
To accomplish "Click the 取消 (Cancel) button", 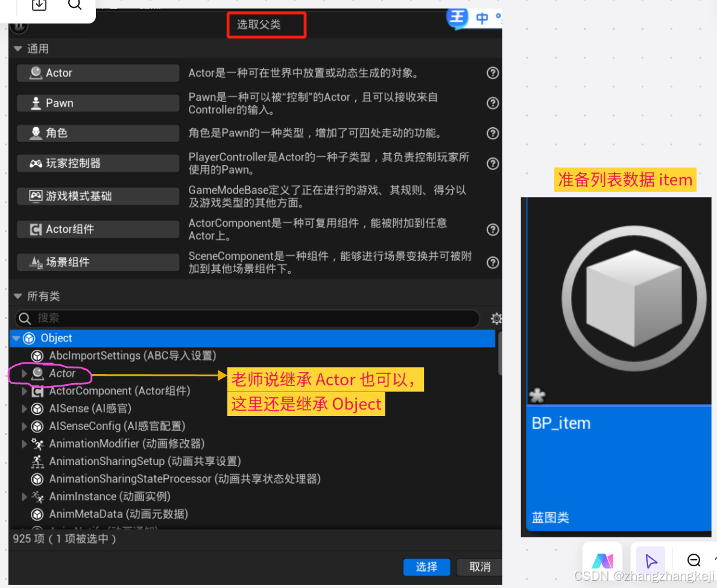I will tap(479, 567).
